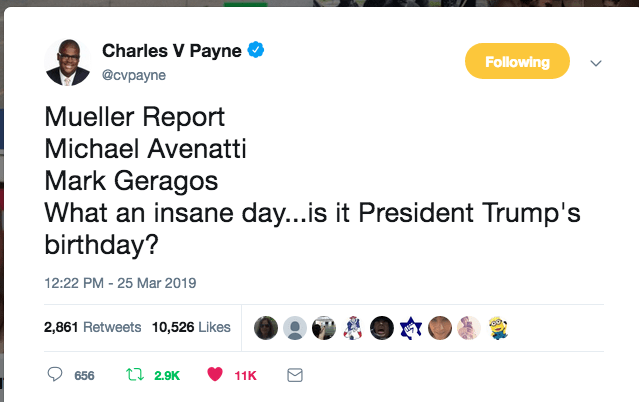Click the blue verified badge

pos(256,49)
